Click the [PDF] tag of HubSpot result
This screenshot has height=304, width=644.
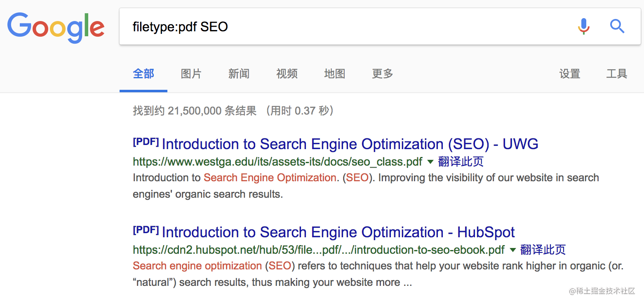146,230
